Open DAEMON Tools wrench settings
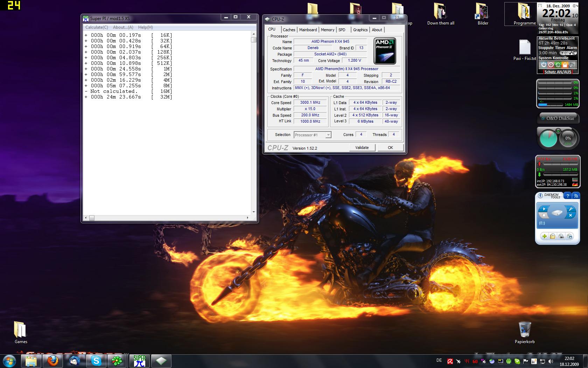This screenshot has height=368, width=588. [x=571, y=209]
